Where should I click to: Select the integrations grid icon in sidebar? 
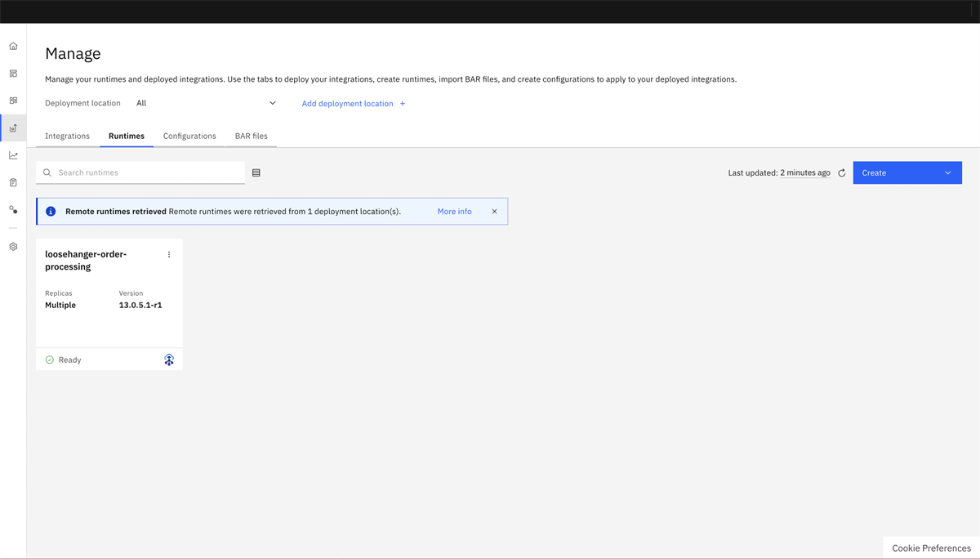pyautogui.click(x=13, y=73)
